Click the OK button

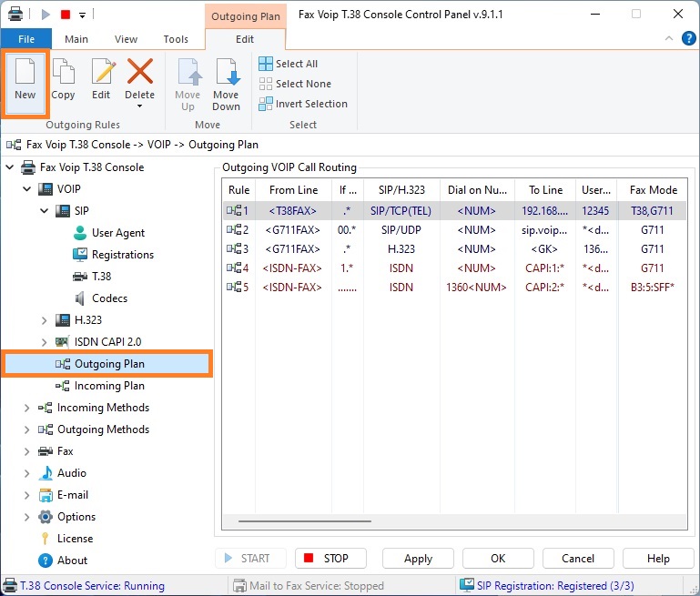(498, 559)
